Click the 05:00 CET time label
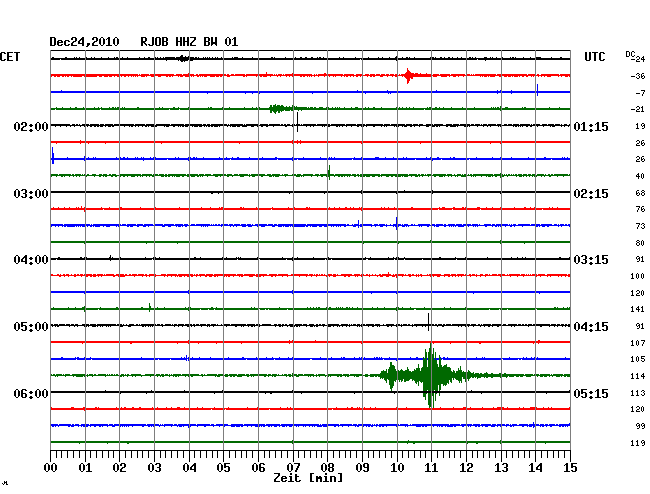The width and height of the screenshot is (650, 494). coord(31,327)
